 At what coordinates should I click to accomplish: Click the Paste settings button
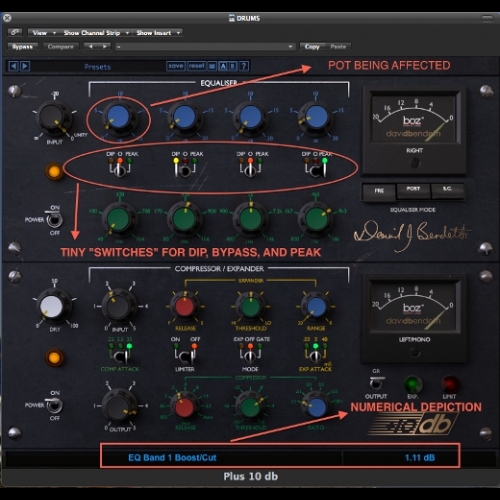338,47
